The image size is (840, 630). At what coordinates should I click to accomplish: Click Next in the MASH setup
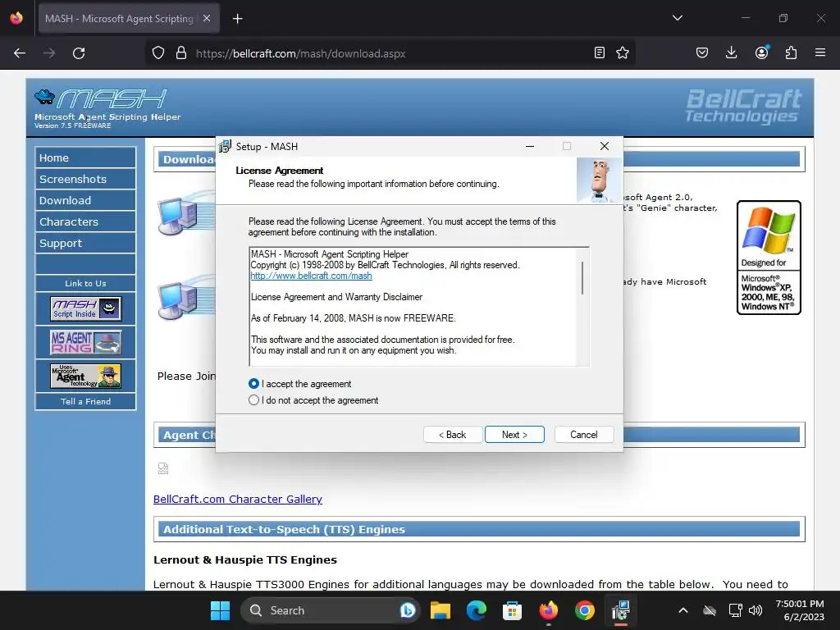pyautogui.click(x=514, y=435)
